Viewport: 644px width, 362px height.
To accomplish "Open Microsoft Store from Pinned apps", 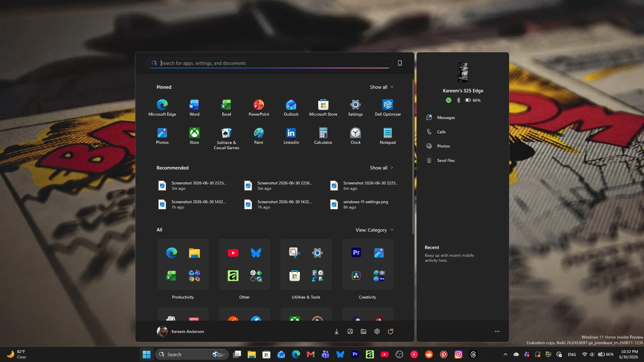I will [x=323, y=108].
